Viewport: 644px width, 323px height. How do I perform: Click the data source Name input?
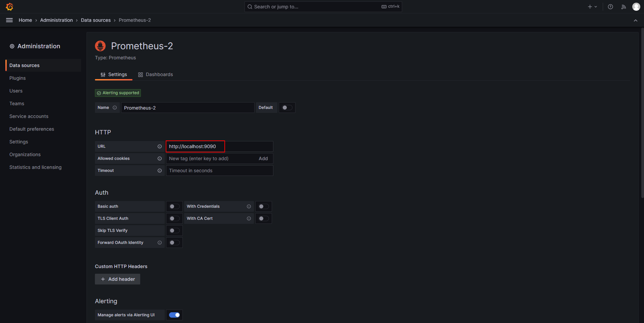[x=188, y=108]
